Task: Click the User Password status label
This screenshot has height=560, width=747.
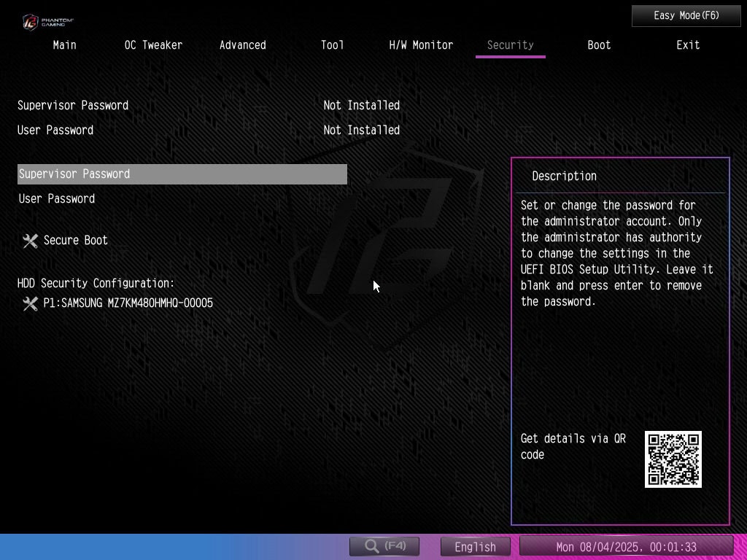Action: [55, 131]
